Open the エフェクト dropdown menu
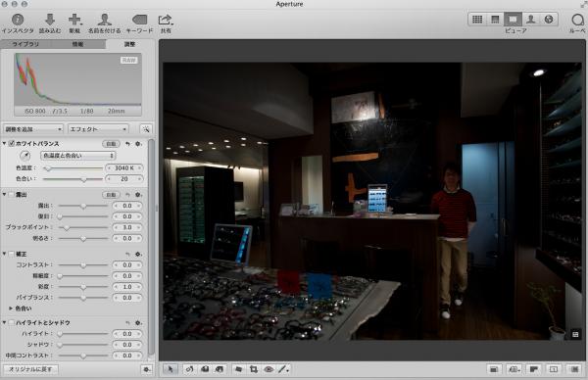Image resolution: width=588 pixels, height=380 pixels. pos(98,129)
